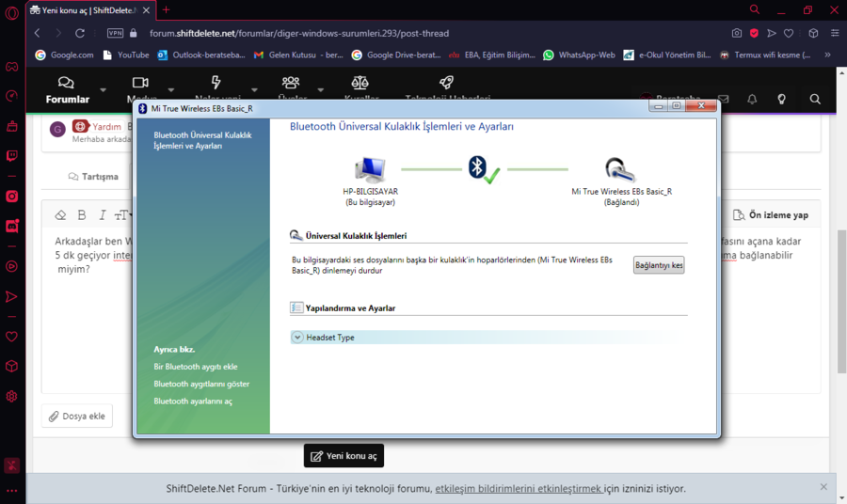Dismiss the notification permission banner

[823, 487]
